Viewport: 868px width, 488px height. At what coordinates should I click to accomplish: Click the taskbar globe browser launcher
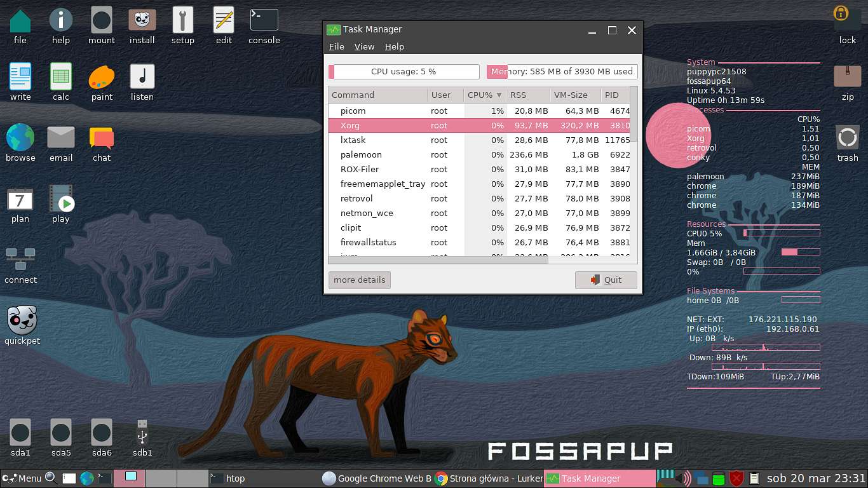click(x=87, y=478)
